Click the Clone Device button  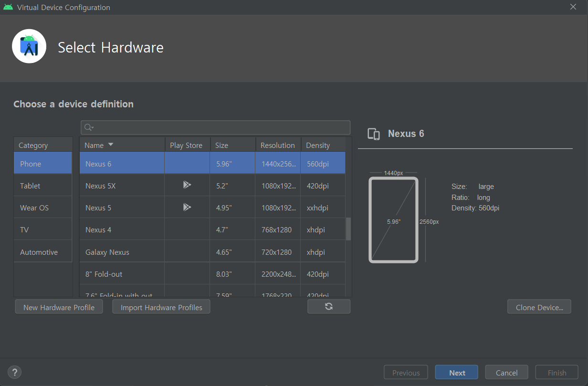[x=539, y=307]
